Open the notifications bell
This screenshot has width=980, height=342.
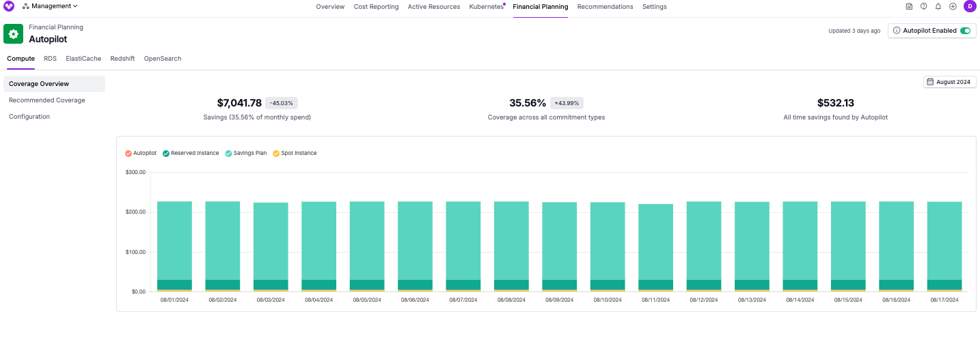click(x=938, y=6)
